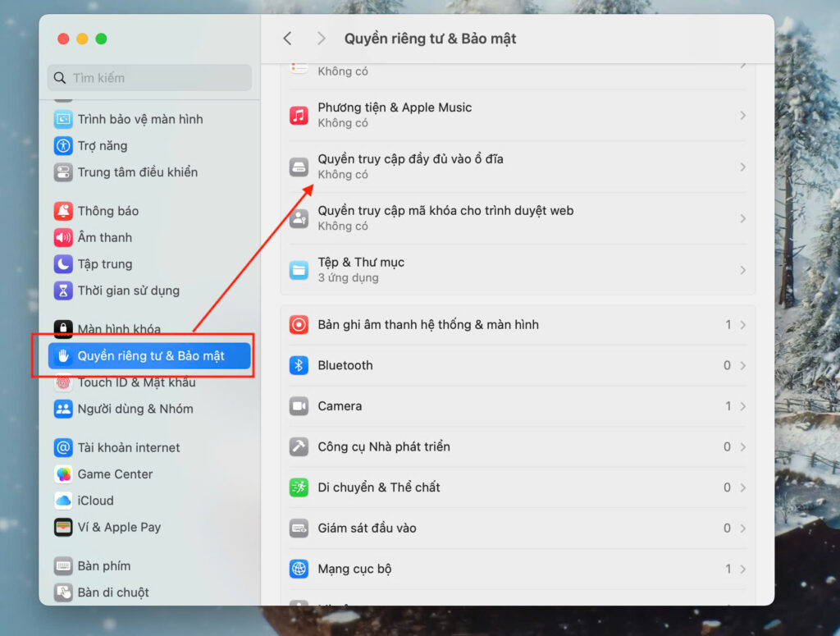
Task: Click the Camera icon in the list
Action: click(299, 406)
